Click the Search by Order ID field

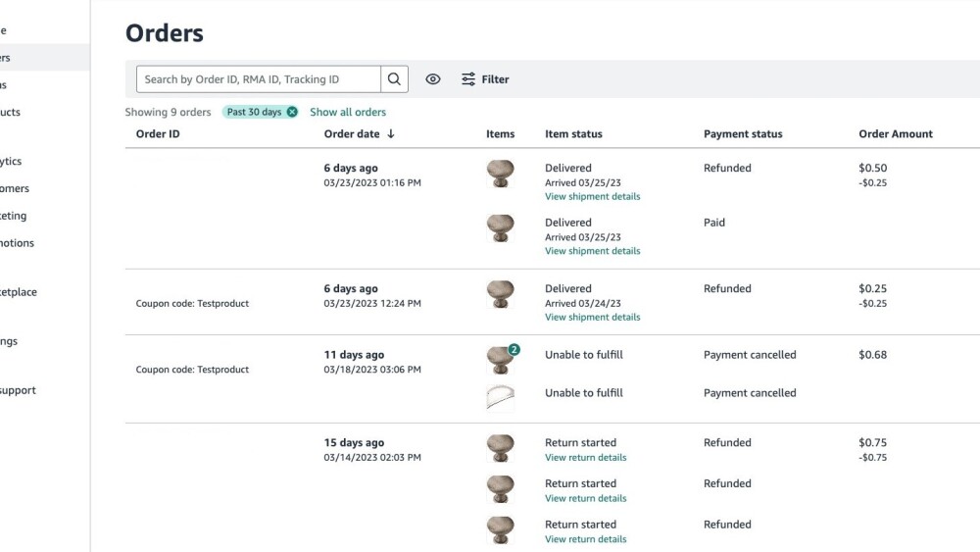coord(259,79)
